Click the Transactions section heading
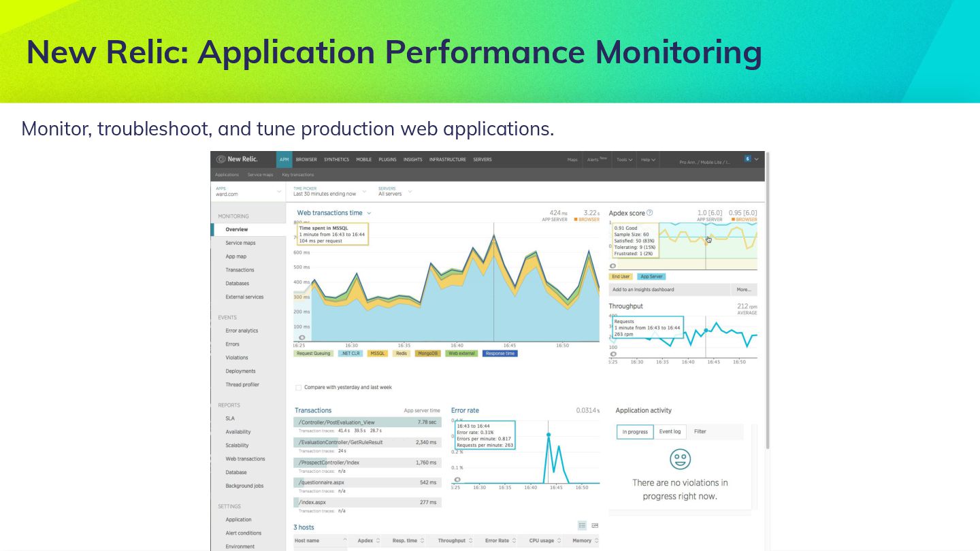This screenshot has width=980, height=551. coord(313,410)
